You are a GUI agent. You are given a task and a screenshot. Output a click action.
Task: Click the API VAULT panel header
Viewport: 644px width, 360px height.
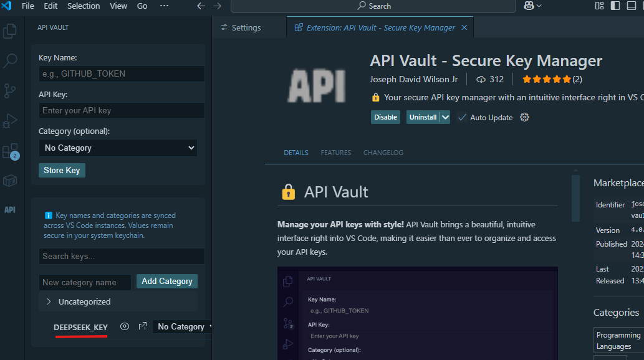click(x=53, y=27)
